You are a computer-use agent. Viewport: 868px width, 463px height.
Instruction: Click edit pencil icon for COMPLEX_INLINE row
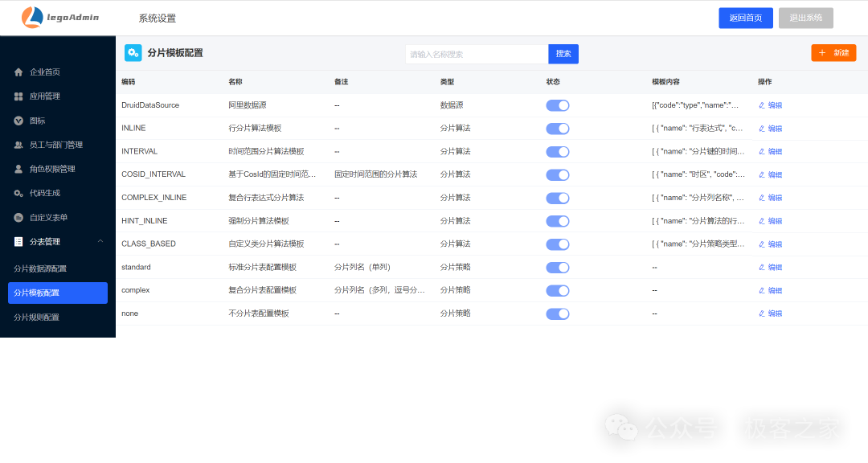pyautogui.click(x=762, y=198)
